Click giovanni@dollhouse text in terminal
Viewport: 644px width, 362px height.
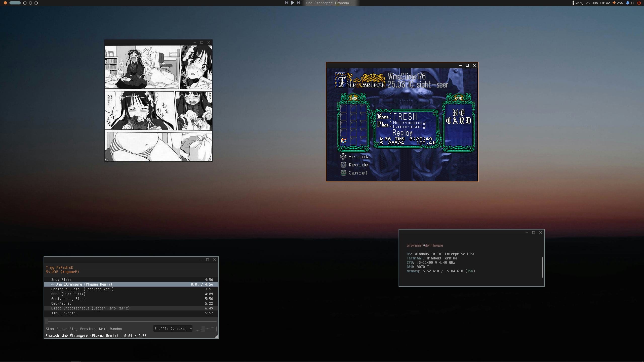[425, 245]
